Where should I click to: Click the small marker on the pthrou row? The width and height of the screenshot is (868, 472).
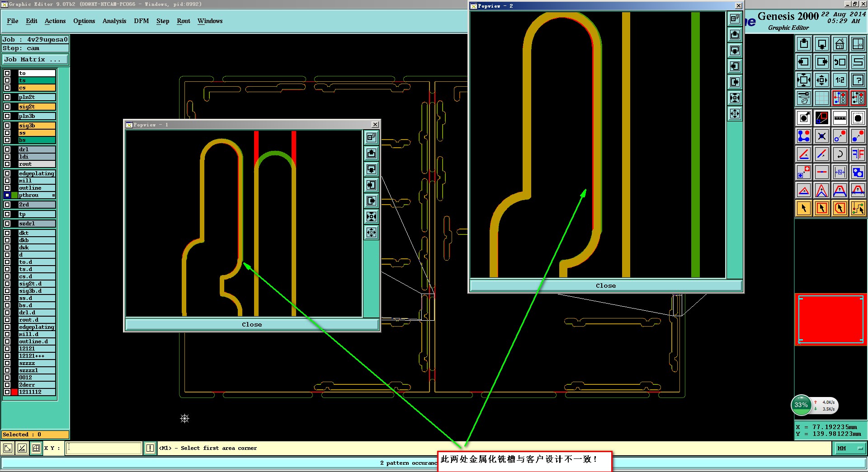(x=53, y=196)
